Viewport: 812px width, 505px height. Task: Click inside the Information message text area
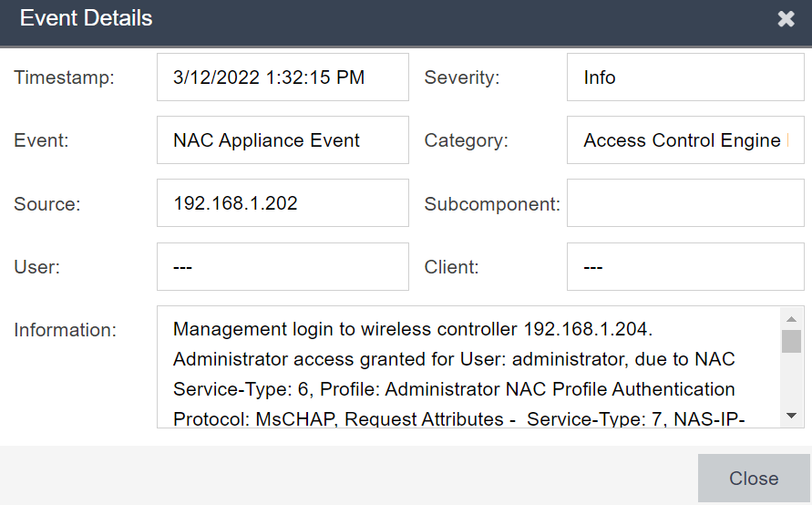[x=469, y=366]
